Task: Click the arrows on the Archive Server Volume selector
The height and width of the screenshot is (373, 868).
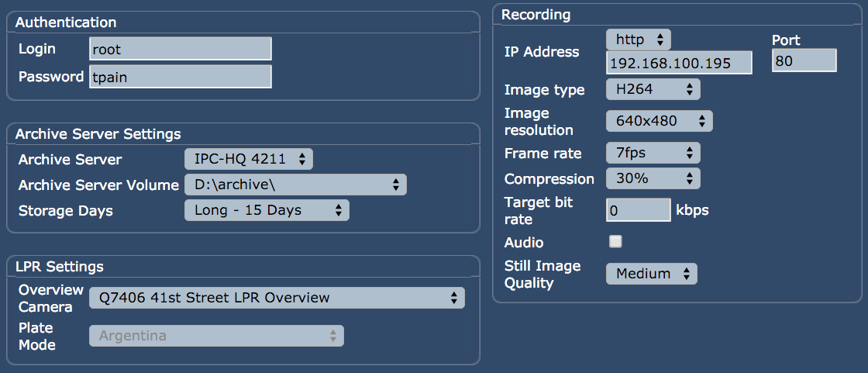Action: pyautogui.click(x=396, y=185)
